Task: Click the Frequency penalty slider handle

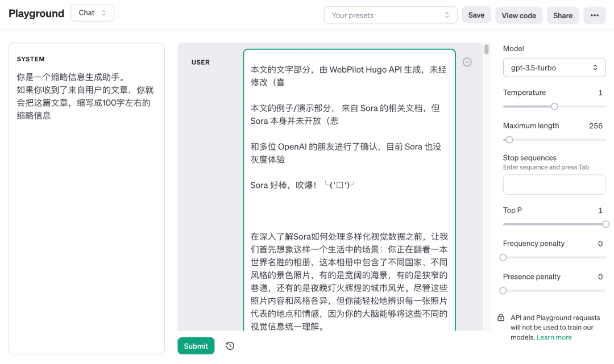Action: click(503, 258)
